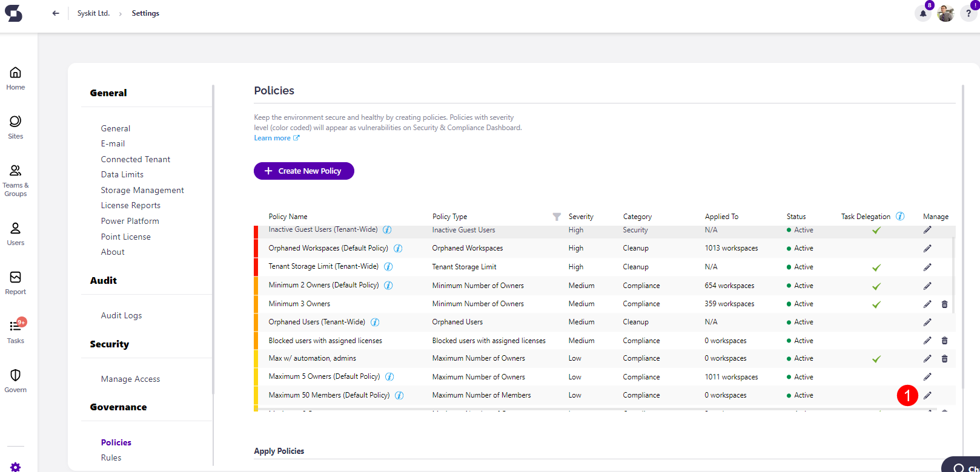This screenshot has height=472, width=980.
Task: Sort by Policy Name column header
Action: pyautogui.click(x=288, y=217)
